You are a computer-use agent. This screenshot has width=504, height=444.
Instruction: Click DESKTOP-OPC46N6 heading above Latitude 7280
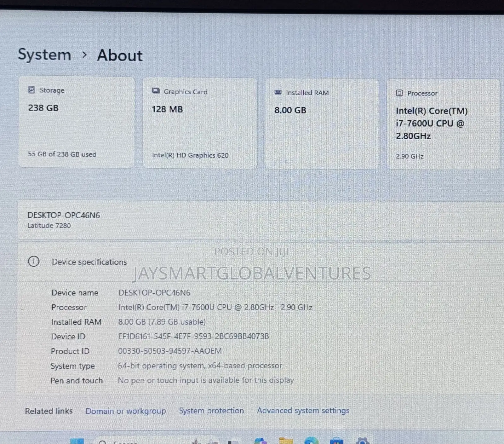pyautogui.click(x=64, y=215)
